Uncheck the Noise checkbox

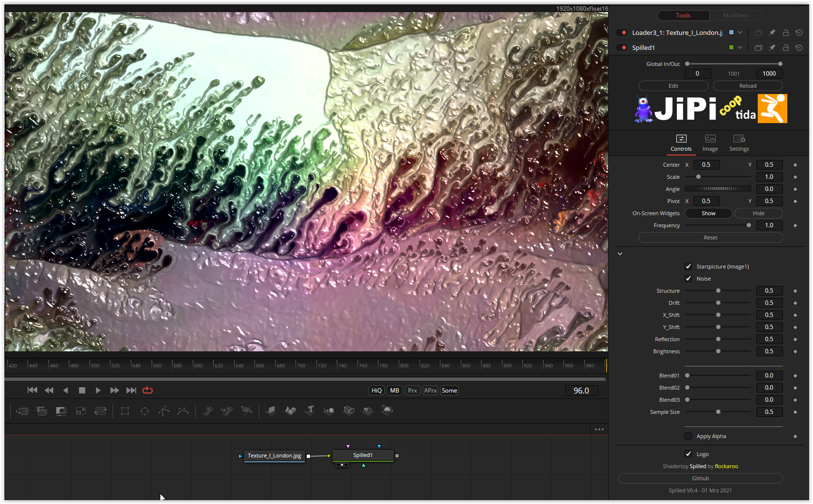(x=688, y=279)
